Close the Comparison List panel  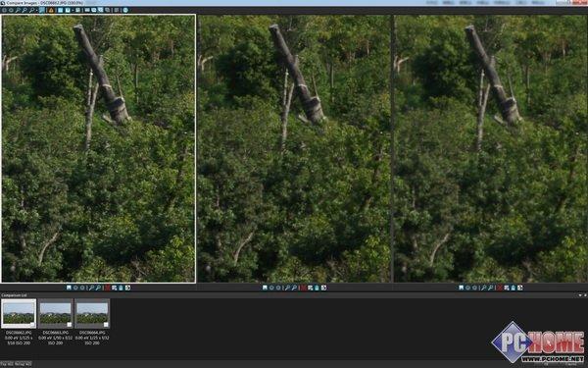pyautogui.click(x=585, y=295)
